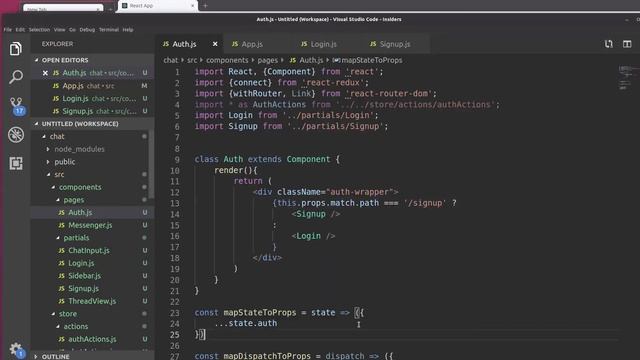The height and width of the screenshot is (360, 640).
Task: Split the editor with the split icon
Action: (627, 44)
